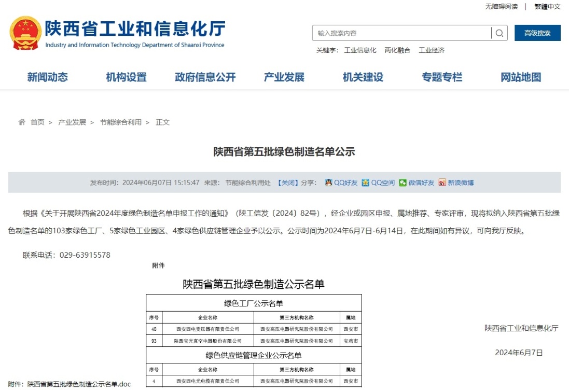Open 无障碍阅读 accessibility mode

pyautogui.click(x=501, y=6)
